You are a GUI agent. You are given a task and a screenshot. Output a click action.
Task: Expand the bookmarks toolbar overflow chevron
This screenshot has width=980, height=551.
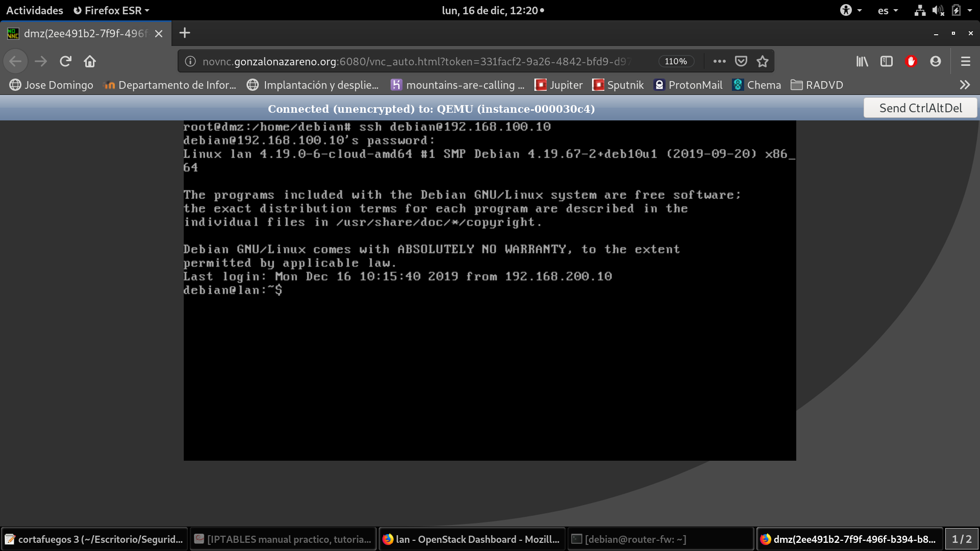(x=964, y=85)
